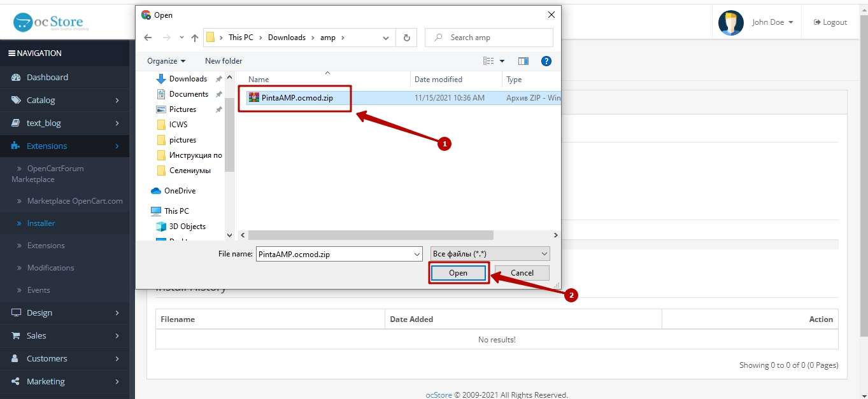Expand the text_blog sidebar menu

coord(65,123)
